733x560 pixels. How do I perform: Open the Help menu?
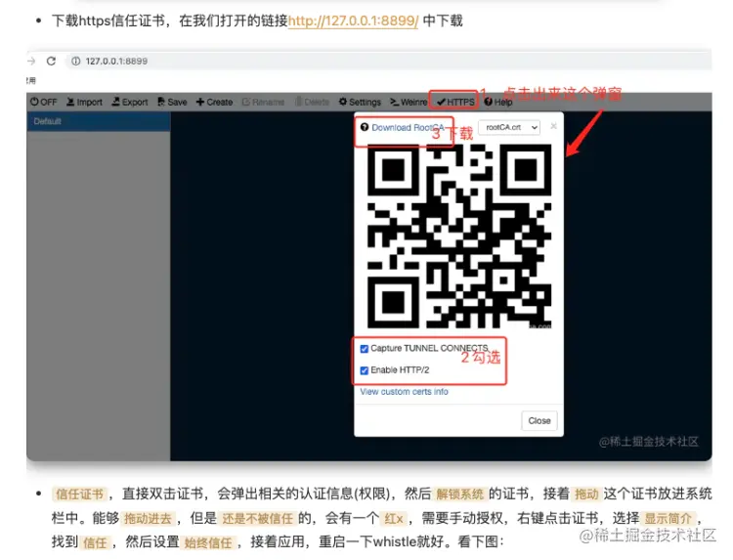click(x=498, y=102)
